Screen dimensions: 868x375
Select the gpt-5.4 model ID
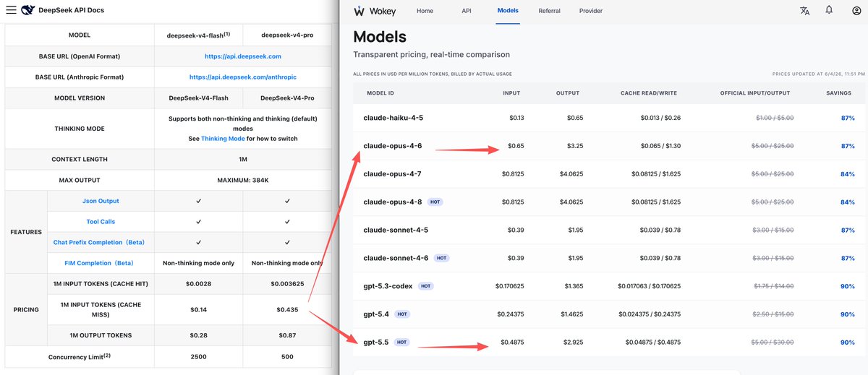(x=375, y=314)
